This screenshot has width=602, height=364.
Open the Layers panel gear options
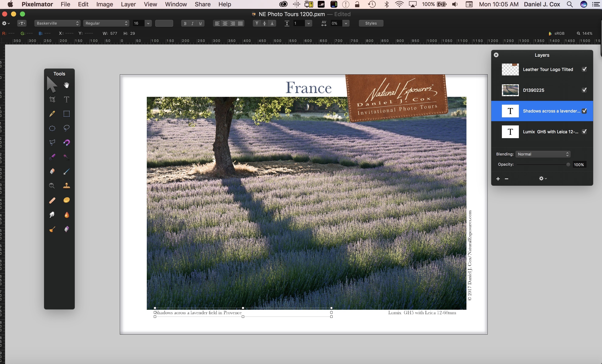click(x=543, y=179)
